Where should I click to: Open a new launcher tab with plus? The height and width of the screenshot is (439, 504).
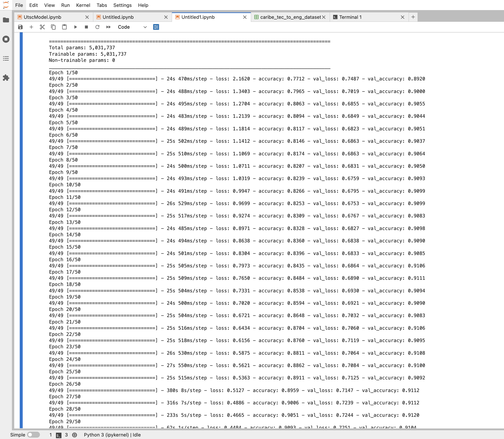(413, 17)
